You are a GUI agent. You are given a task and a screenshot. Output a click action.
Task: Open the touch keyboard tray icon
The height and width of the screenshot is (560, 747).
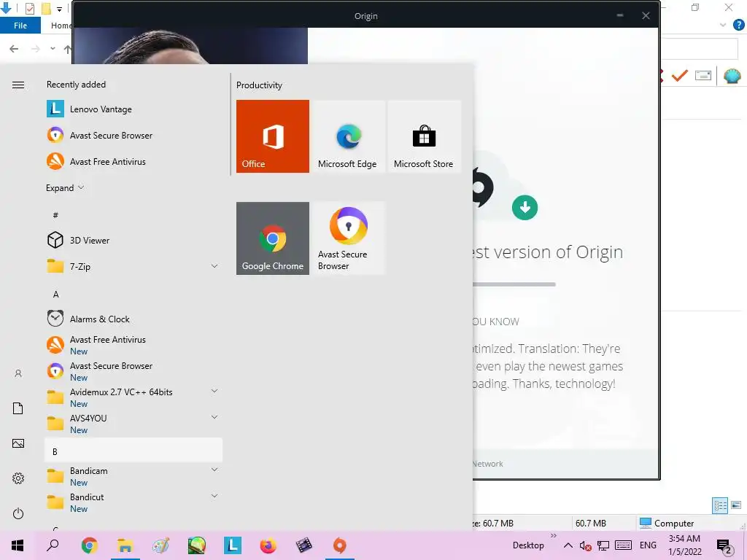click(x=623, y=545)
